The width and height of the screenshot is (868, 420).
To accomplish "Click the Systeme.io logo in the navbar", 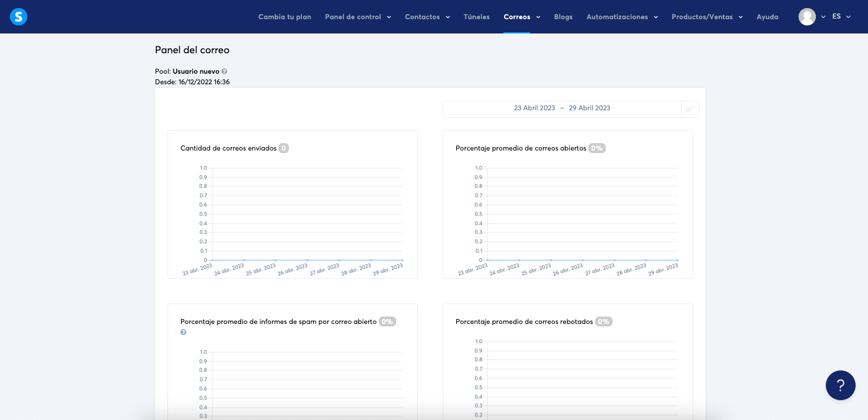I will click(x=18, y=17).
